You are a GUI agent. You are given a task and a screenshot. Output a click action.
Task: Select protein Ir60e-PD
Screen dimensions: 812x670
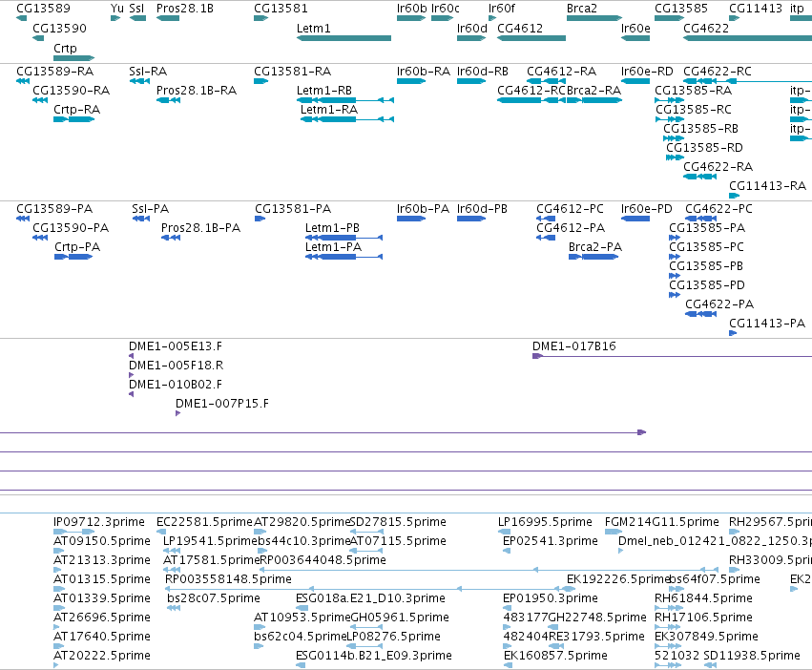[646, 209]
